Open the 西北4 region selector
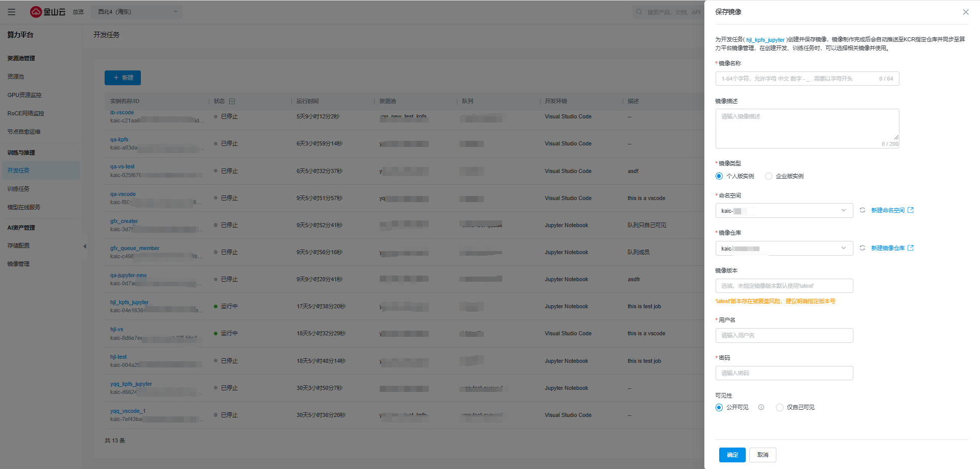980x469 pixels. pyautogui.click(x=137, y=12)
